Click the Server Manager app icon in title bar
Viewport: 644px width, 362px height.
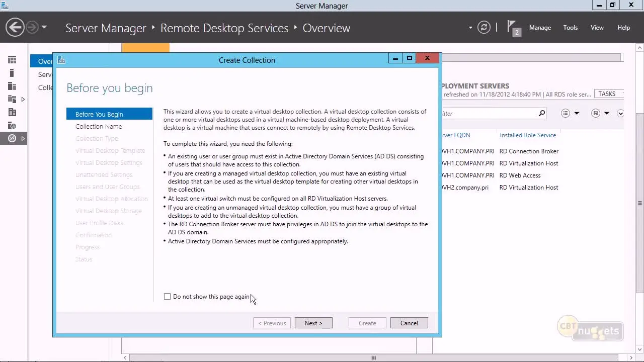click(5, 6)
